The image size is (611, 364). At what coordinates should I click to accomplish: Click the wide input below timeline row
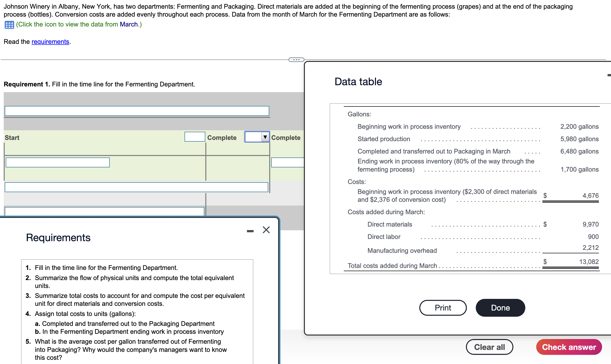(136, 187)
